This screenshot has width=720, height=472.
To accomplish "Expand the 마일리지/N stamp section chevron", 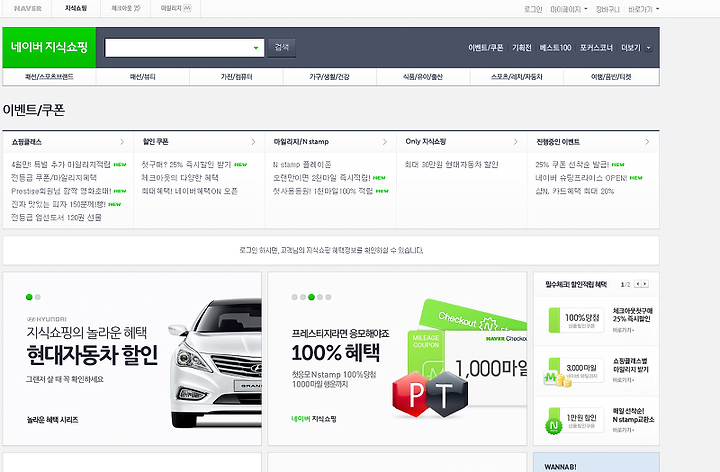I will pos(385,142).
